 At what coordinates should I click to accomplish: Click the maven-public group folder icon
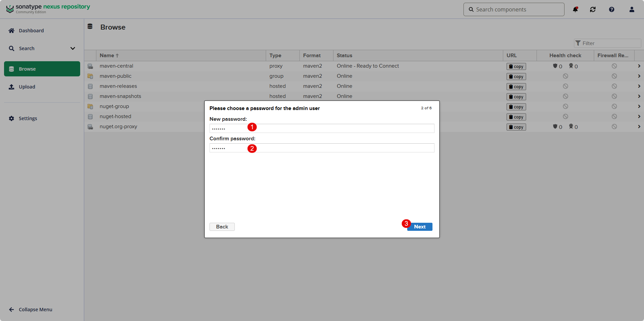click(x=90, y=76)
